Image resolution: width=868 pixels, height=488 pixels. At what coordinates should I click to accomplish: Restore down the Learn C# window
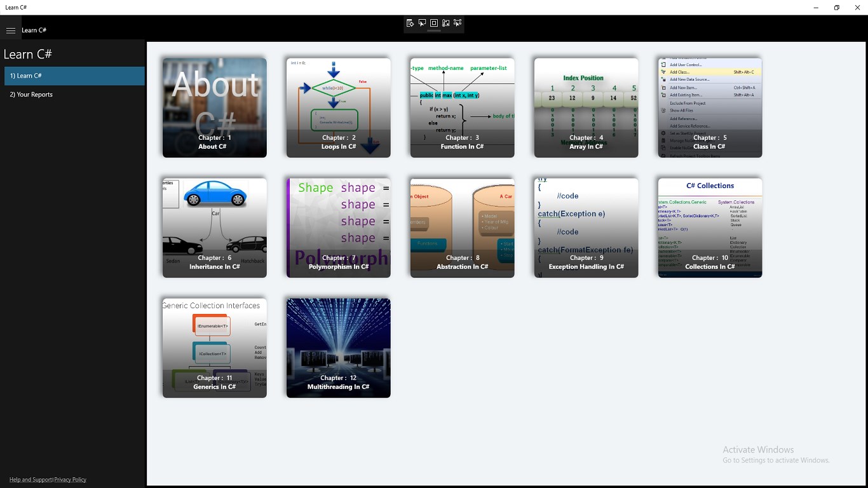(x=837, y=8)
